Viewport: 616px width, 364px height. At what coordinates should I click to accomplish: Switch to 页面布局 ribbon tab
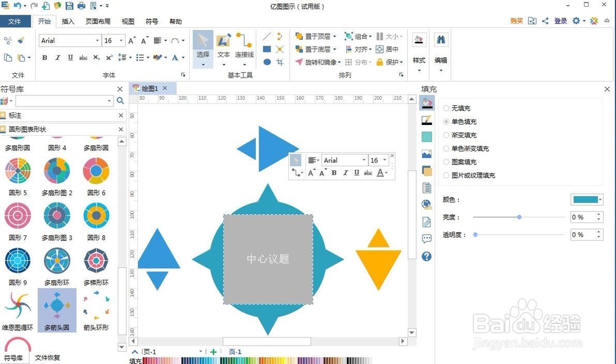(98, 21)
